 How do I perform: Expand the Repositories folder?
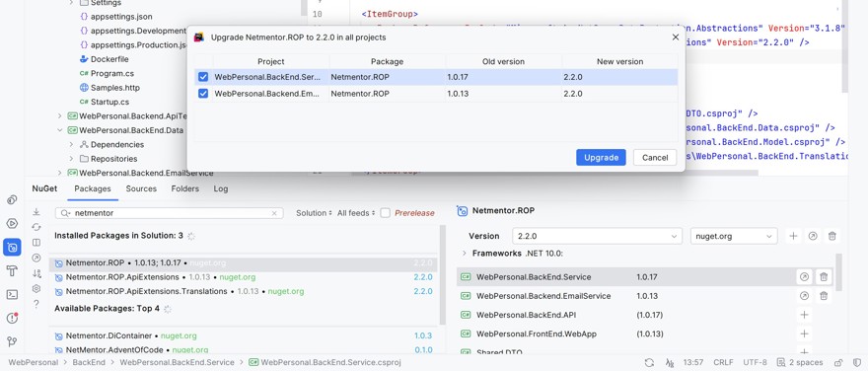pyautogui.click(x=71, y=159)
